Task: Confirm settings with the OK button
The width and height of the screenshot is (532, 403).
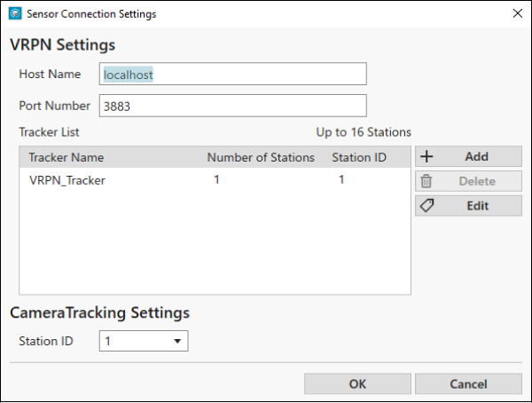Action: (357, 384)
